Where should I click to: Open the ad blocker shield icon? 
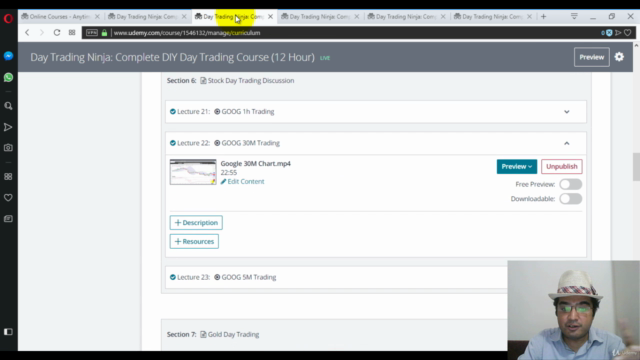pos(609,33)
